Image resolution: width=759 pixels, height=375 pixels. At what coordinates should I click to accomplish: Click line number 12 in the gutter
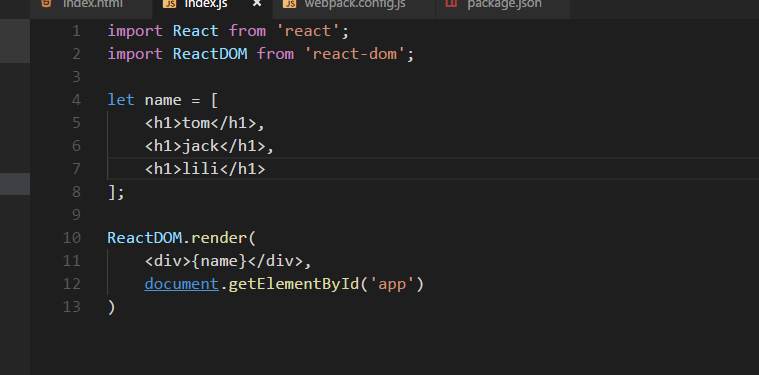pyautogui.click(x=72, y=284)
